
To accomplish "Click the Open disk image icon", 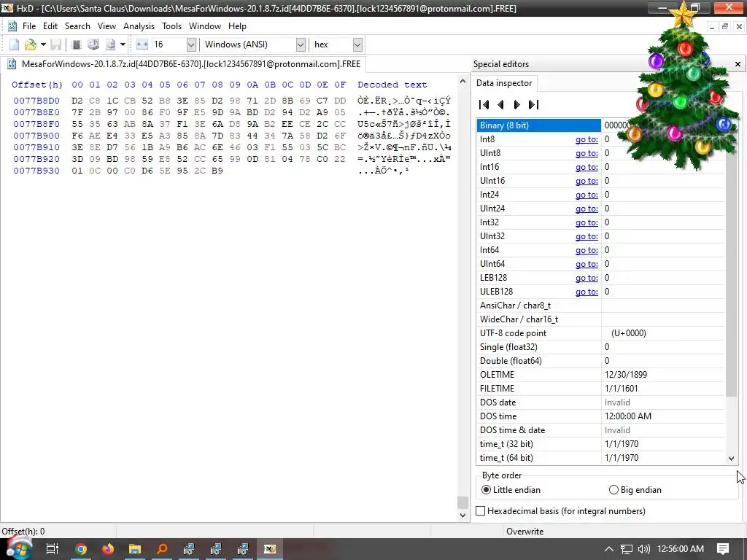I will point(111,44).
